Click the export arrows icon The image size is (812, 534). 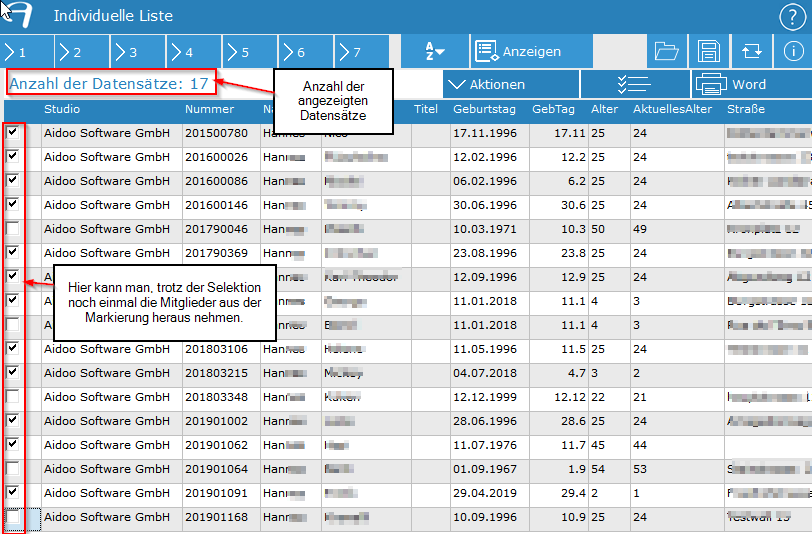751,51
